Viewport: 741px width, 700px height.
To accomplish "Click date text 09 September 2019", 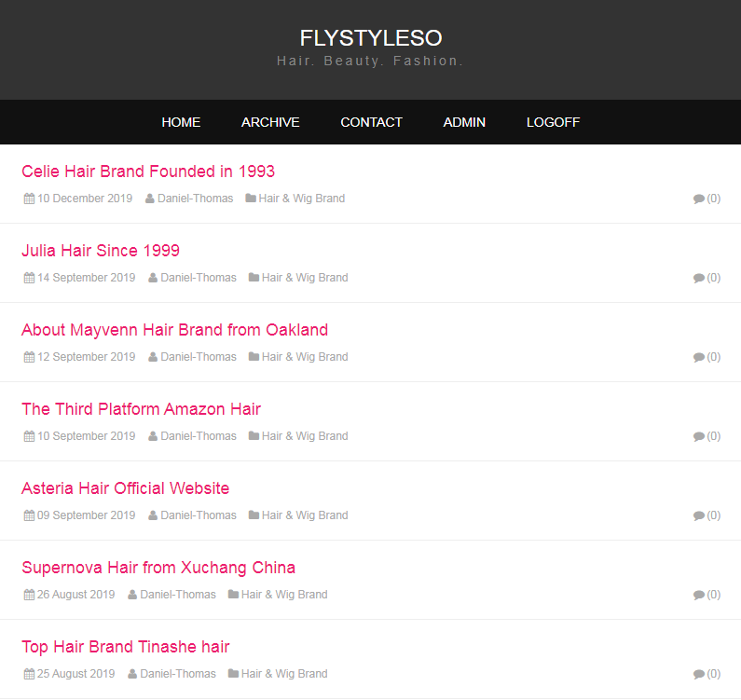I will (x=87, y=515).
